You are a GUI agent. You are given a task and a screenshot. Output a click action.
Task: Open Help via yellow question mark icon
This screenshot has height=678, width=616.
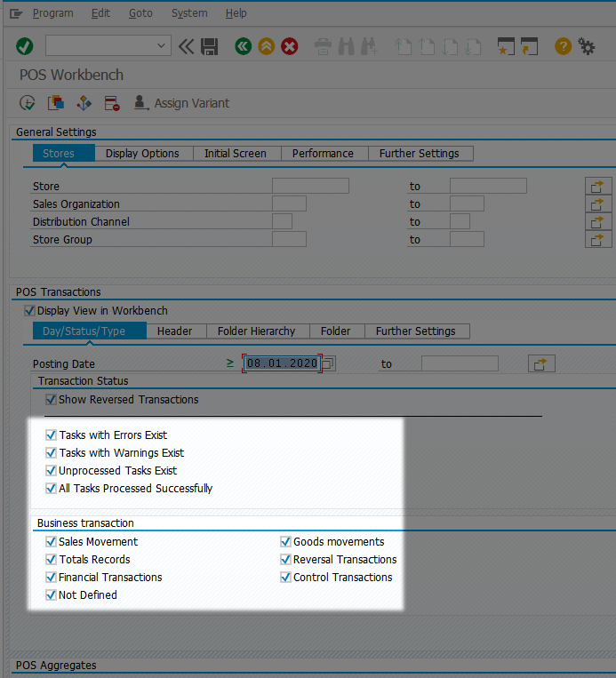pos(563,46)
